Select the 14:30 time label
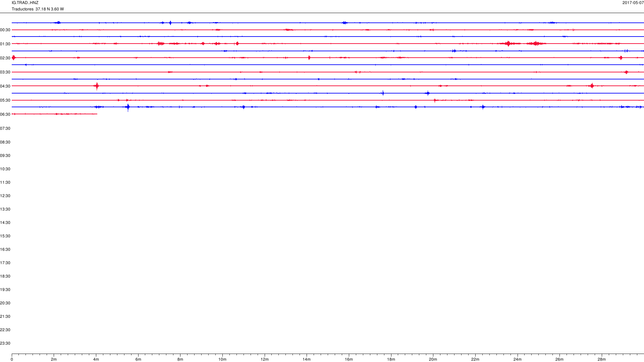This screenshot has height=362, width=644. click(x=5, y=223)
